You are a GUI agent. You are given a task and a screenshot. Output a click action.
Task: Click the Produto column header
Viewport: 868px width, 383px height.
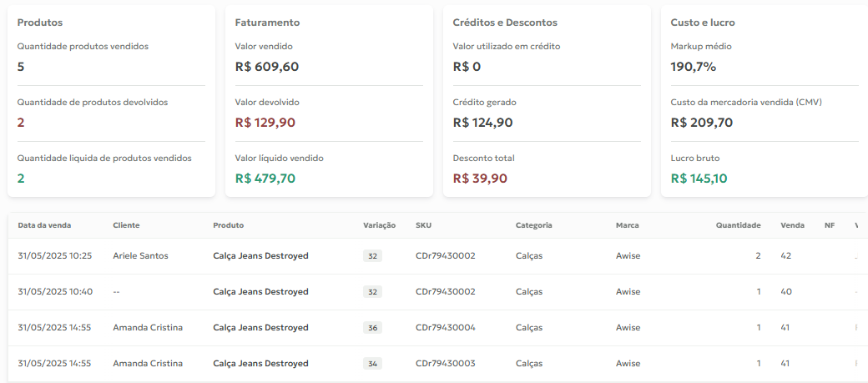click(229, 225)
